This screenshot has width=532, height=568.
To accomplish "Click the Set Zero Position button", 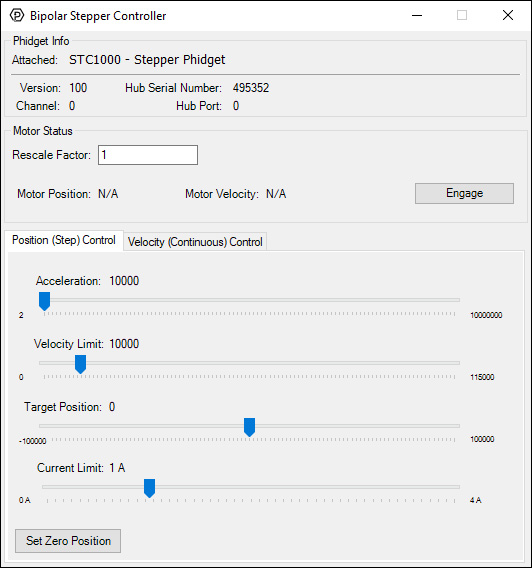I will pos(68,541).
